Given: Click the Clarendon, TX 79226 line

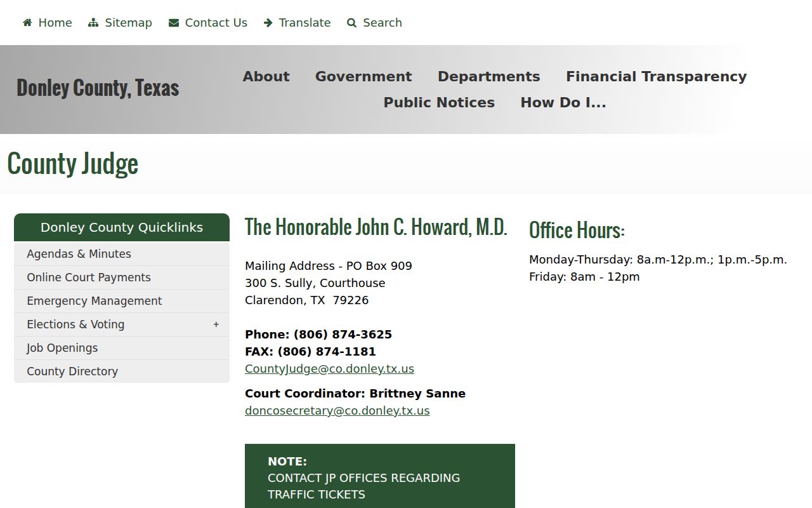Looking at the screenshot, I should pos(307,300).
